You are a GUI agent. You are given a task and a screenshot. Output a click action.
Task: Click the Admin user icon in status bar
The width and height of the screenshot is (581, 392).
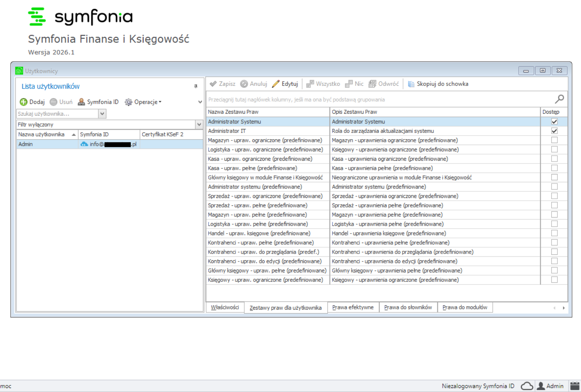(541, 386)
